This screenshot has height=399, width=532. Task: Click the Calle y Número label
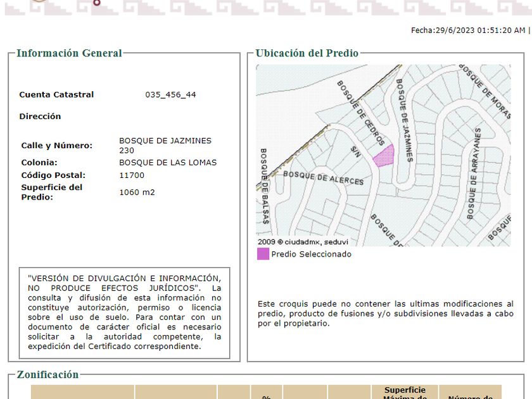point(56,146)
